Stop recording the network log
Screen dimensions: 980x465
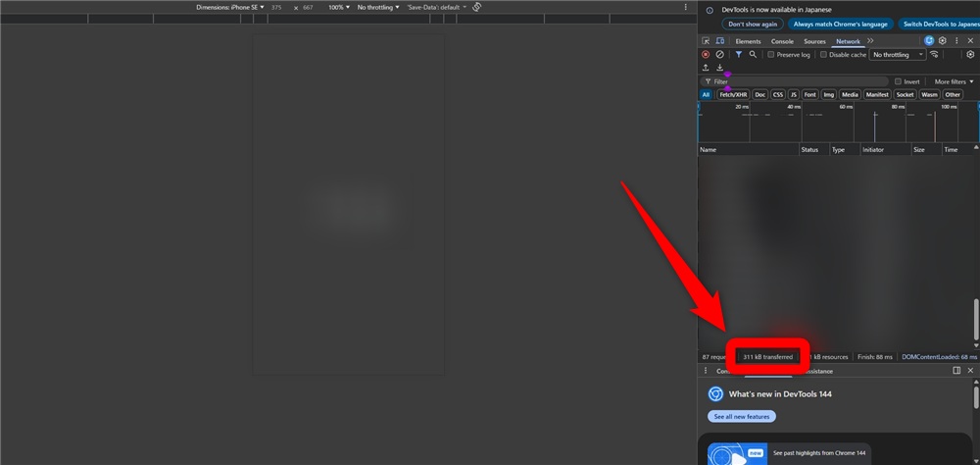tap(706, 55)
